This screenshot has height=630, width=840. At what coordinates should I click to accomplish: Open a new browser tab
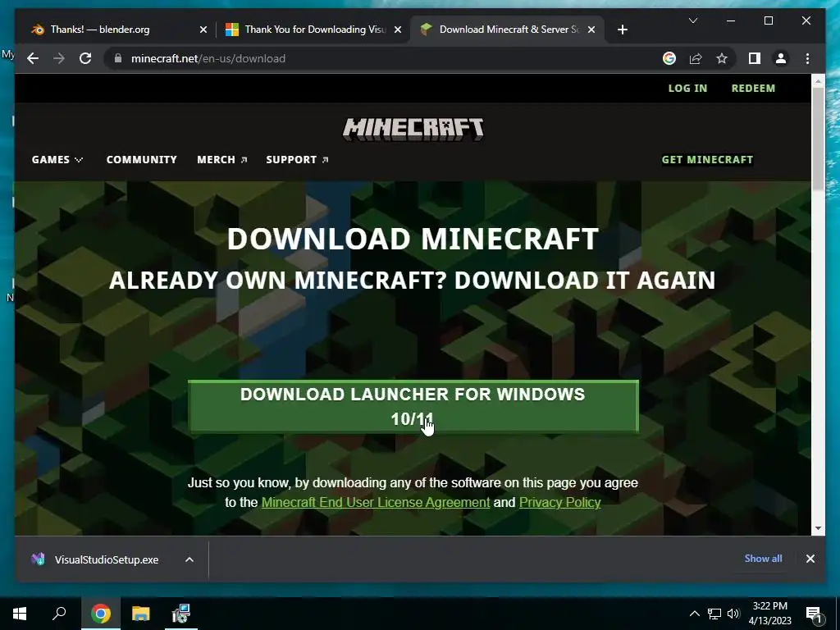point(622,30)
